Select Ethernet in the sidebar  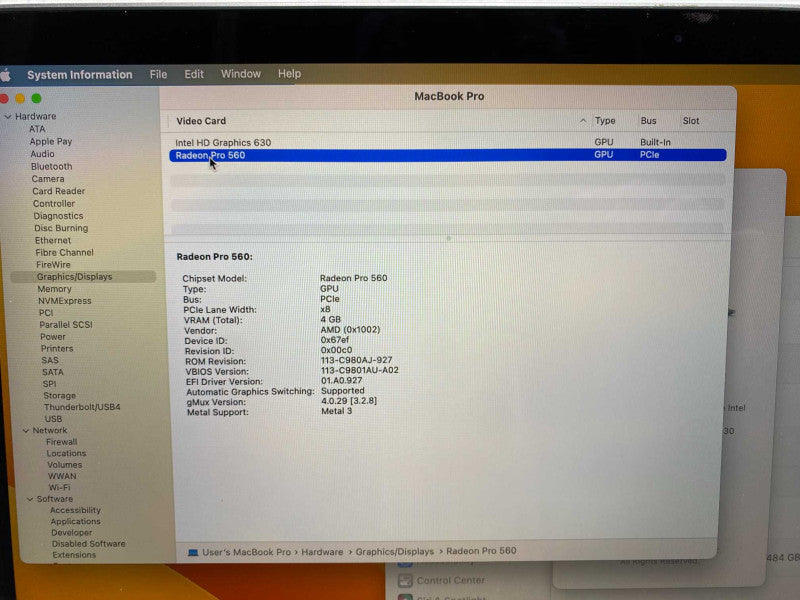[53, 240]
